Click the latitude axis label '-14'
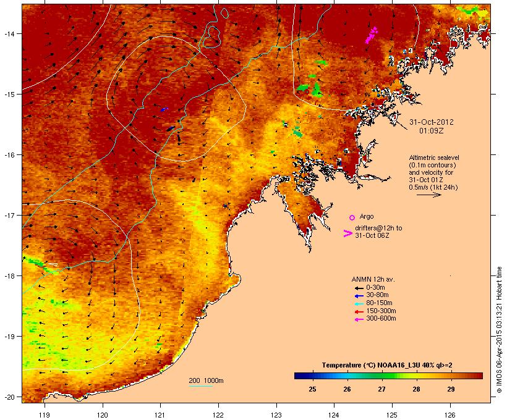This screenshot has width=507, height=420. (x=9, y=33)
